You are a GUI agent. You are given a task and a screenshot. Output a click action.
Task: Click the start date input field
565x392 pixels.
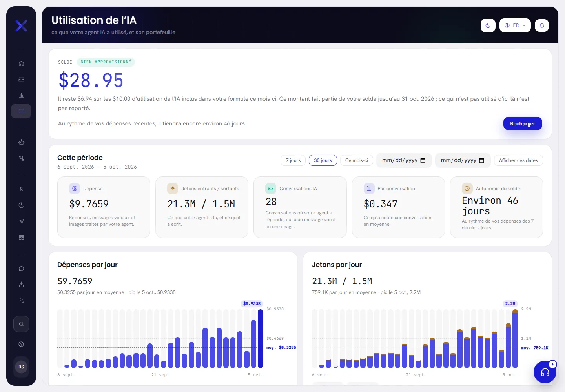tap(404, 160)
